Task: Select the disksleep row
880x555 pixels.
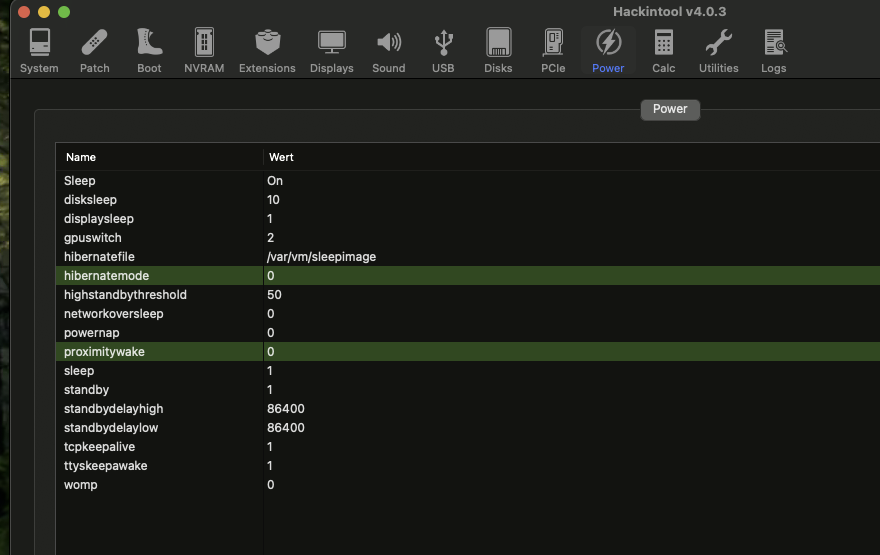Action: (x=468, y=200)
